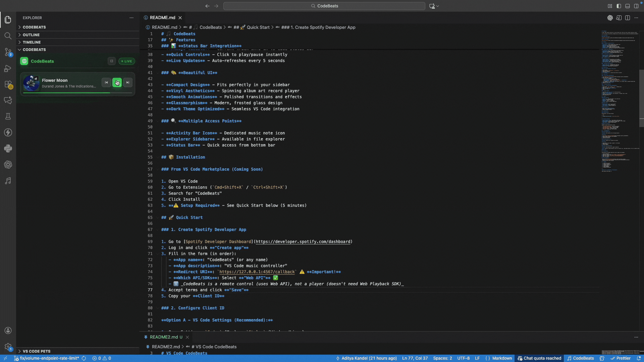The image size is (644, 362).
Task: Select the Python extension icon in activity bar
Action: 8,148
